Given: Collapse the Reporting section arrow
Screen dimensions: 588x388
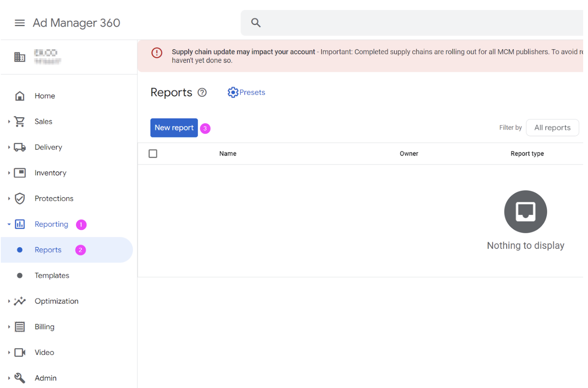Looking at the screenshot, I should coord(9,224).
